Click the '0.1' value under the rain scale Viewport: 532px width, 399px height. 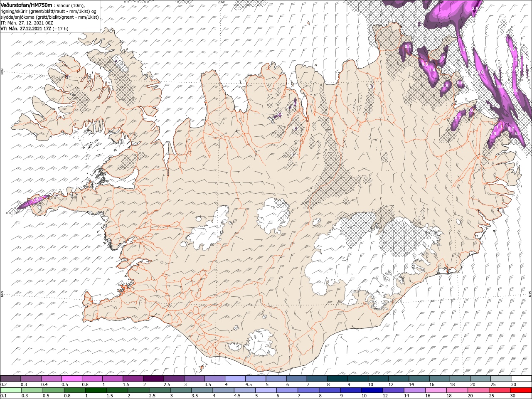(3, 396)
